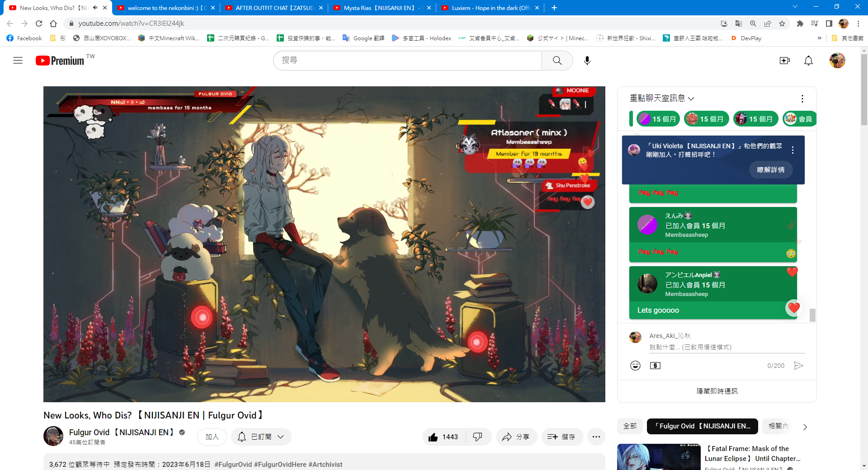
Task: Click 隱藏即時通訊 to hide chat
Action: (717, 391)
